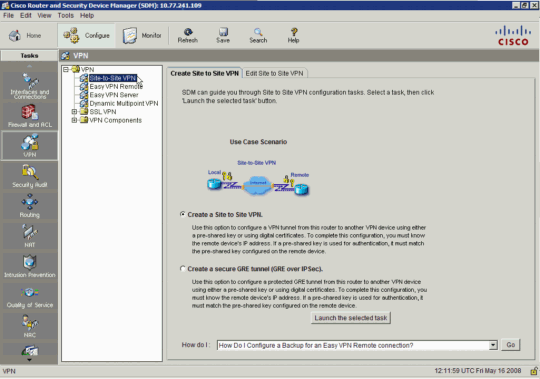Expand the SSL VPN node
This screenshot has height=379, width=540.
(x=74, y=112)
